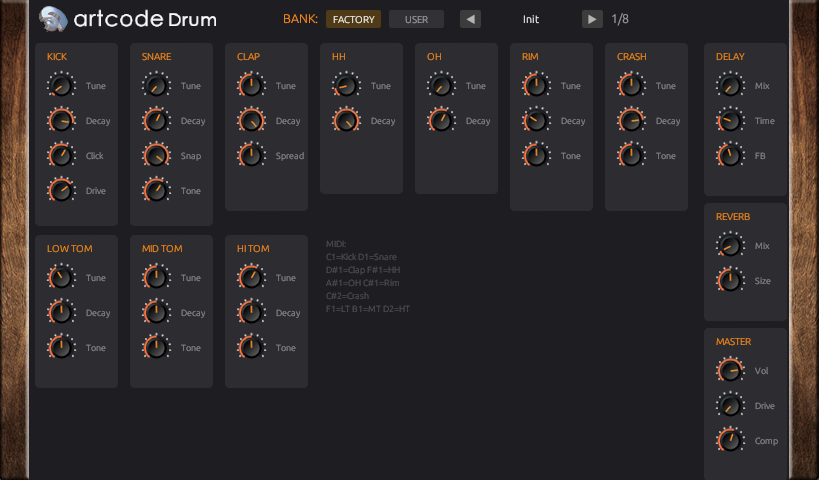This screenshot has height=480, width=819.
Task: Click the HH Decay knob
Action: [x=346, y=121]
